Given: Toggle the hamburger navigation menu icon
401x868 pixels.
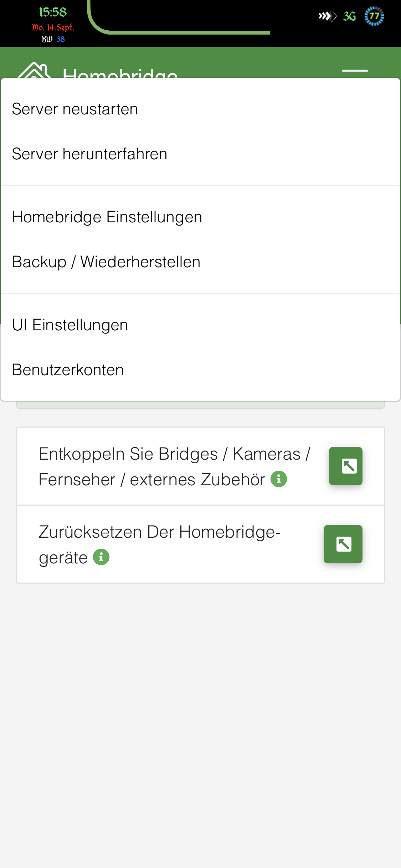Looking at the screenshot, I should tap(355, 72).
